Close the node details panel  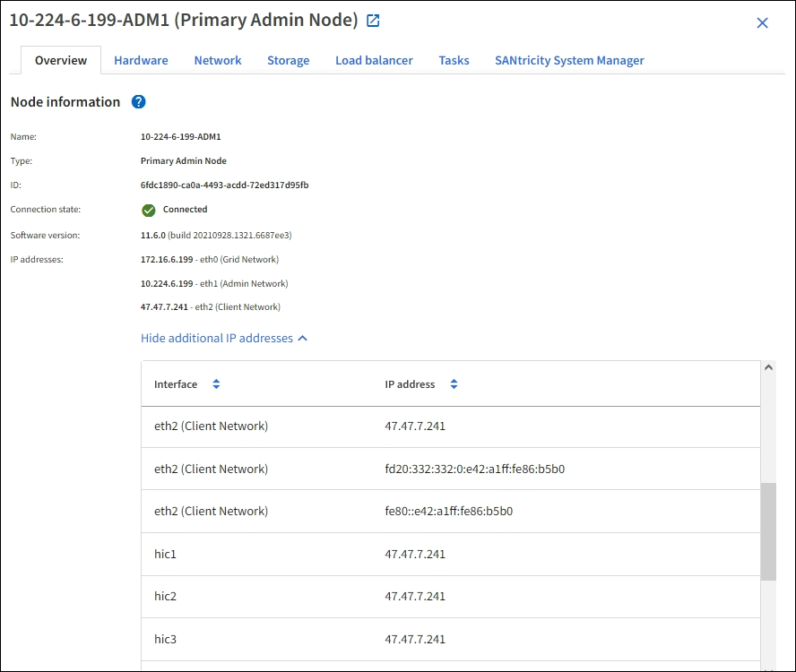click(762, 23)
